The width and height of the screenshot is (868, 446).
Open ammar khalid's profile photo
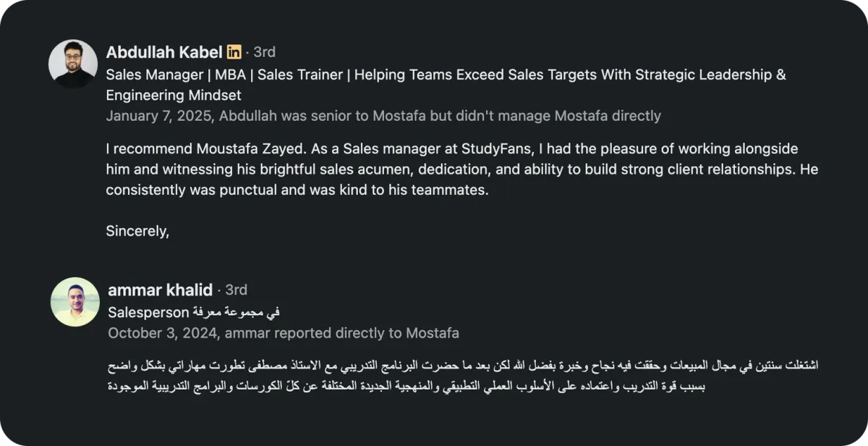coord(75,301)
